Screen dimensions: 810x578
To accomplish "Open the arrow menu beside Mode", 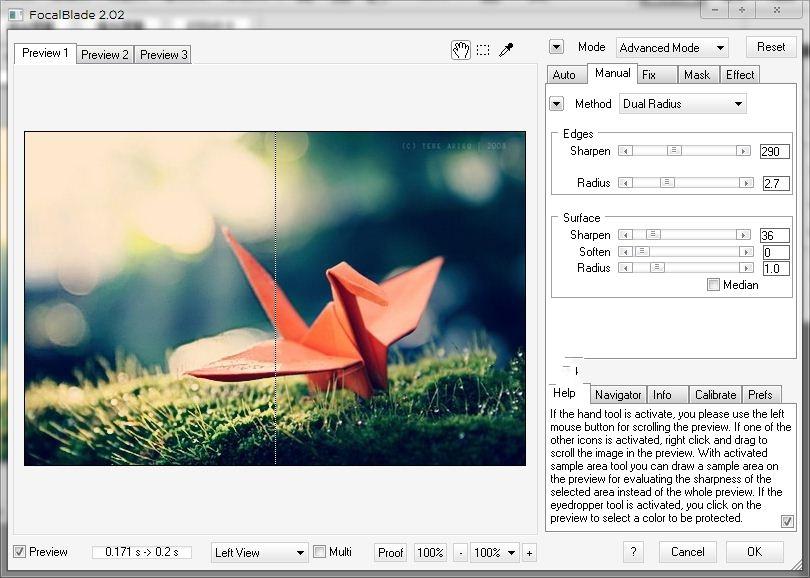I will [556, 47].
